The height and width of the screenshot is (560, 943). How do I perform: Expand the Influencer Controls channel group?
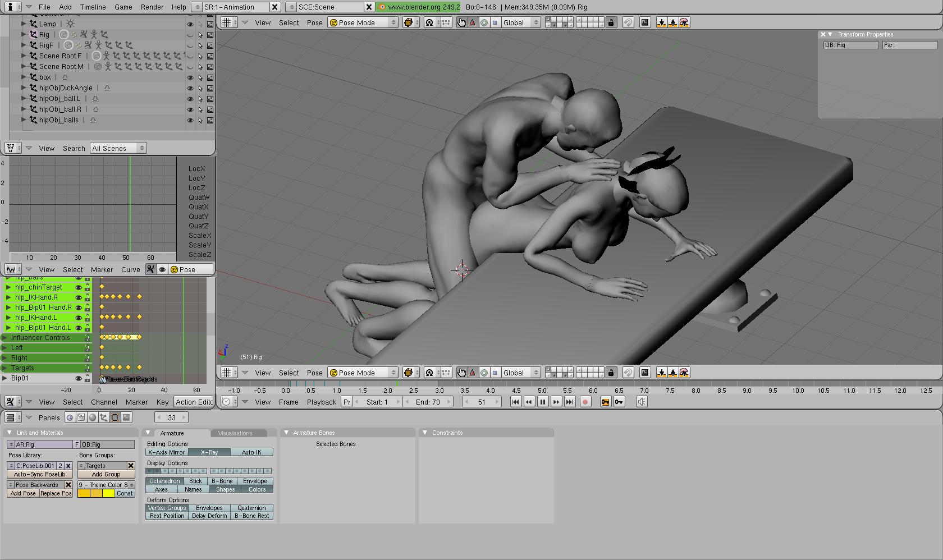(x=4, y=338)
